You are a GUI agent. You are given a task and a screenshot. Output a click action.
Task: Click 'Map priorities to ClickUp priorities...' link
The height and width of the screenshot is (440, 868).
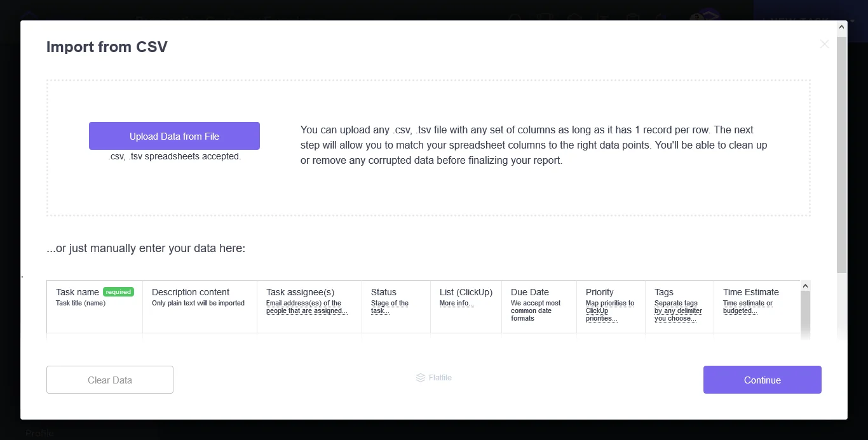pos(609,310)
